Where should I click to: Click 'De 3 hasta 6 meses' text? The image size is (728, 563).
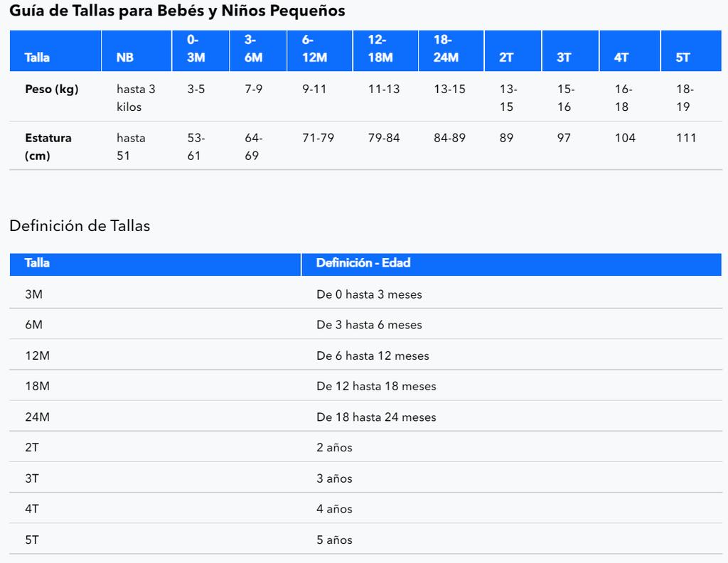(x=369, y=325)
